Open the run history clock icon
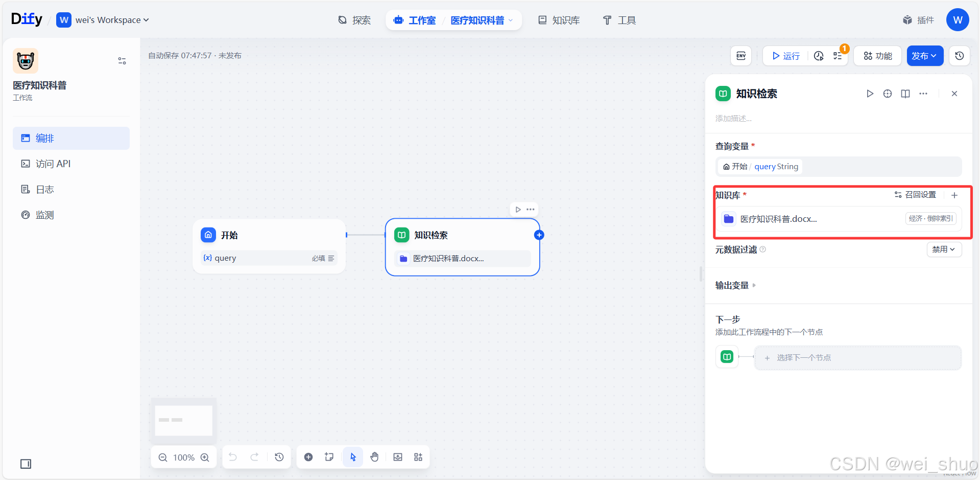Screen dimensions: 980x480 click(819, 56)
